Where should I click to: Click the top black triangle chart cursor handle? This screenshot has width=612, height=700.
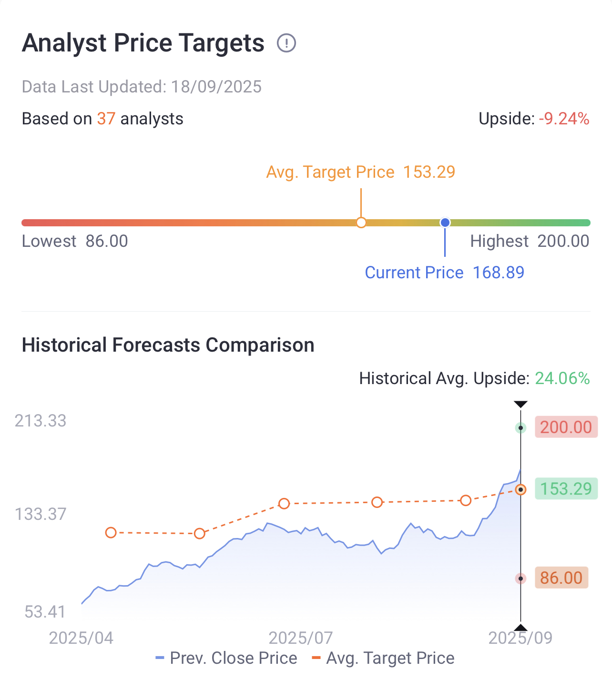tap(520, 404)
